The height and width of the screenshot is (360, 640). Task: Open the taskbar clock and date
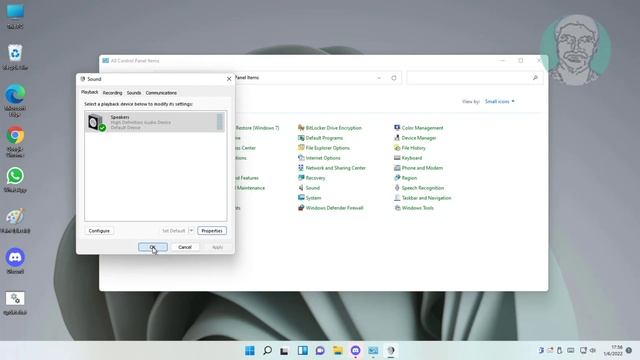(613, 350)
